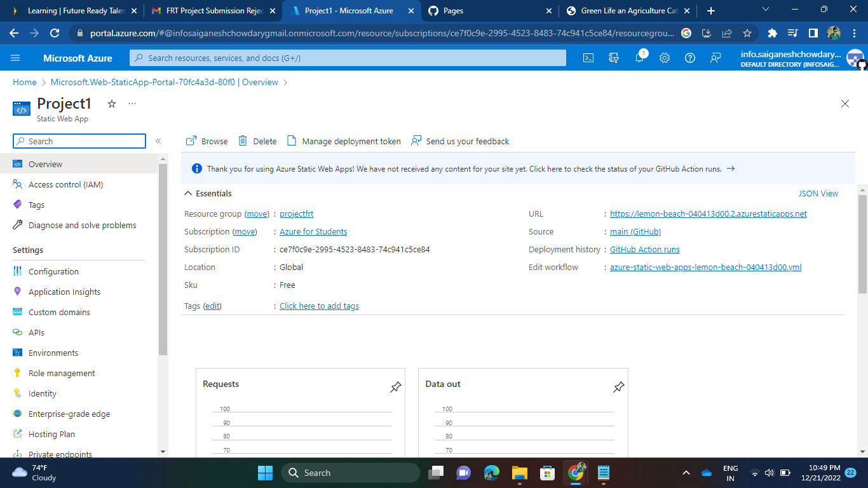Focus the Azure global search bar
The image size is (868, 488).
click(x=348, y=58)
